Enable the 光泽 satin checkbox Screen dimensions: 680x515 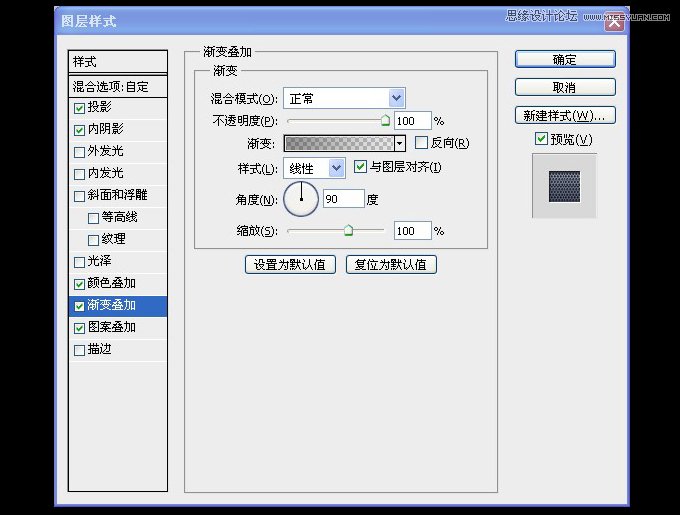(x=79, y=262)
